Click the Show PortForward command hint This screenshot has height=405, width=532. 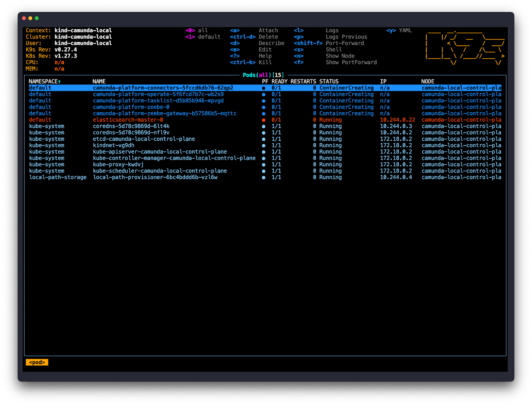tap(351, 62)
